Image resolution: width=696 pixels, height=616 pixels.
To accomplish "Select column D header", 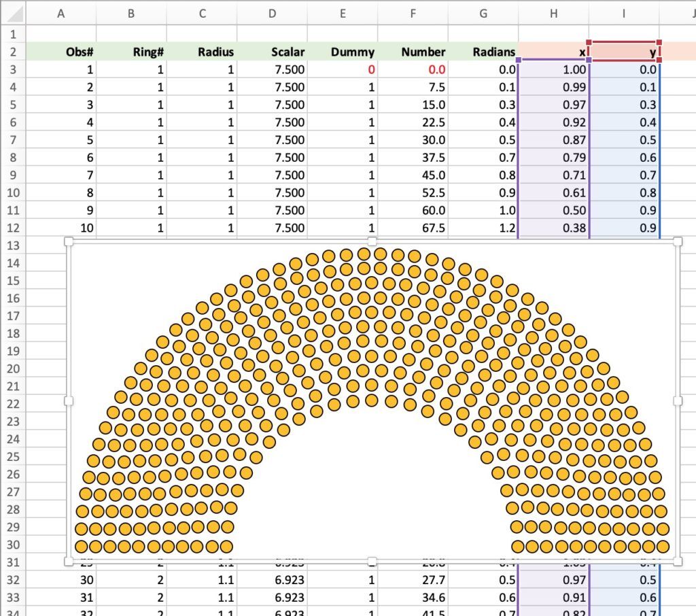I will (x=272, y=12).
